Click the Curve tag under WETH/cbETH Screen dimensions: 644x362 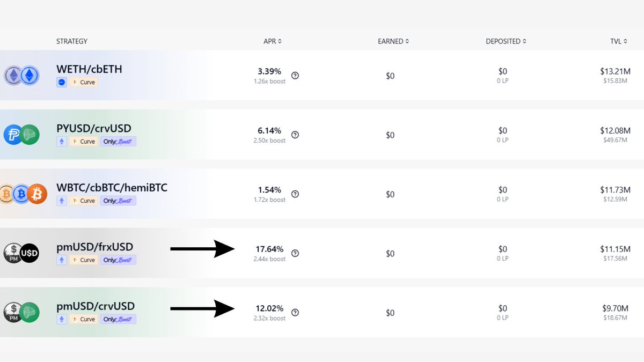click(84, 82)
